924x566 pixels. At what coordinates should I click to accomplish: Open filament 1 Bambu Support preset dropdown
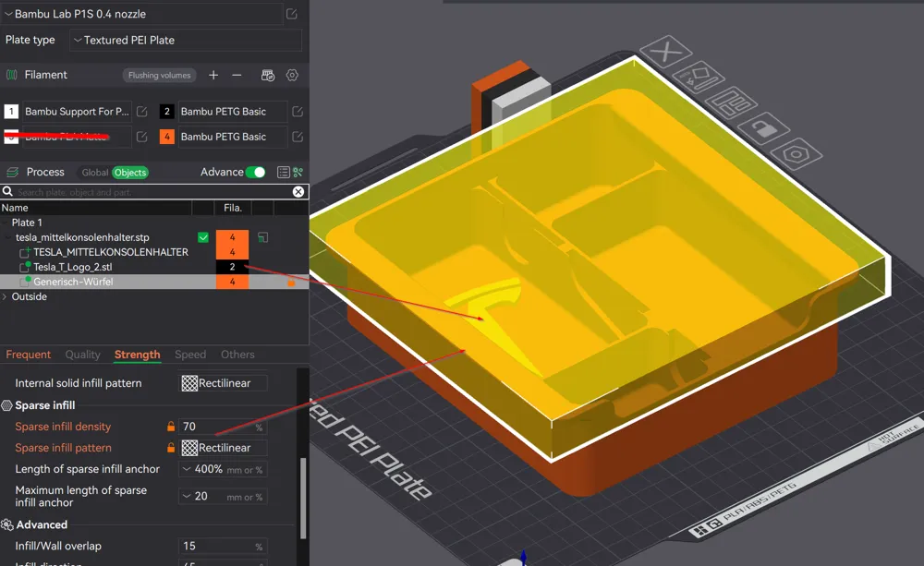click(76, 112)
